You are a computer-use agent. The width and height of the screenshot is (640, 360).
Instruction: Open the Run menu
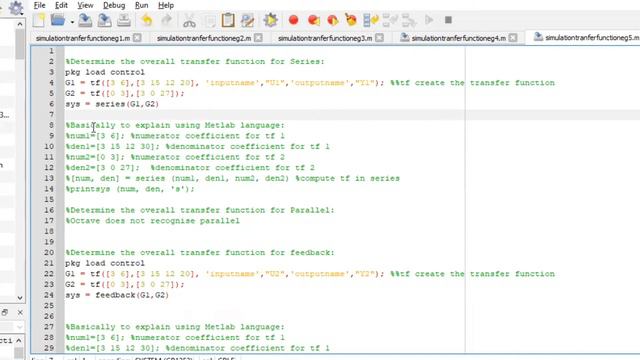click(x=142, y=5)
